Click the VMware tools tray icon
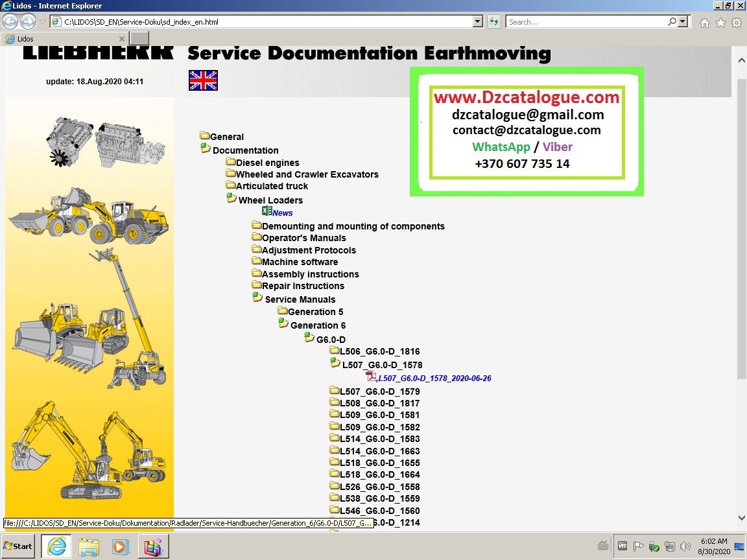The image size is (747, 560). click(x=622, y=546)
